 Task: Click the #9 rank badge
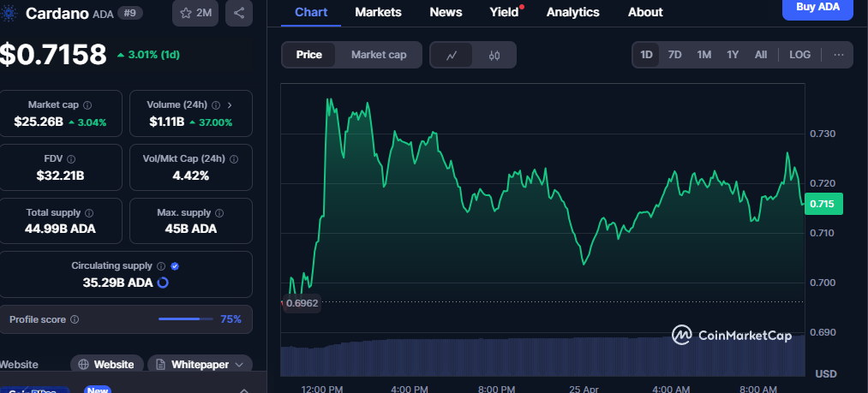129,13
